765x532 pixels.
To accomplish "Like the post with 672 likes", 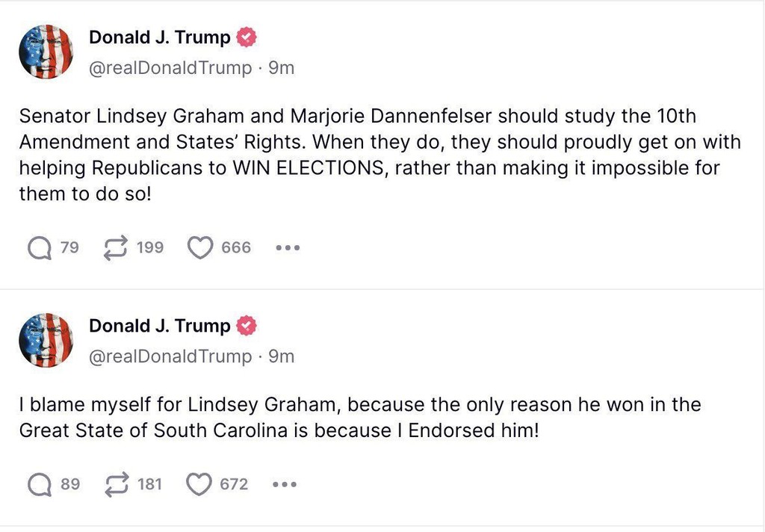I will pyautogui.click(x=199, y=485).
